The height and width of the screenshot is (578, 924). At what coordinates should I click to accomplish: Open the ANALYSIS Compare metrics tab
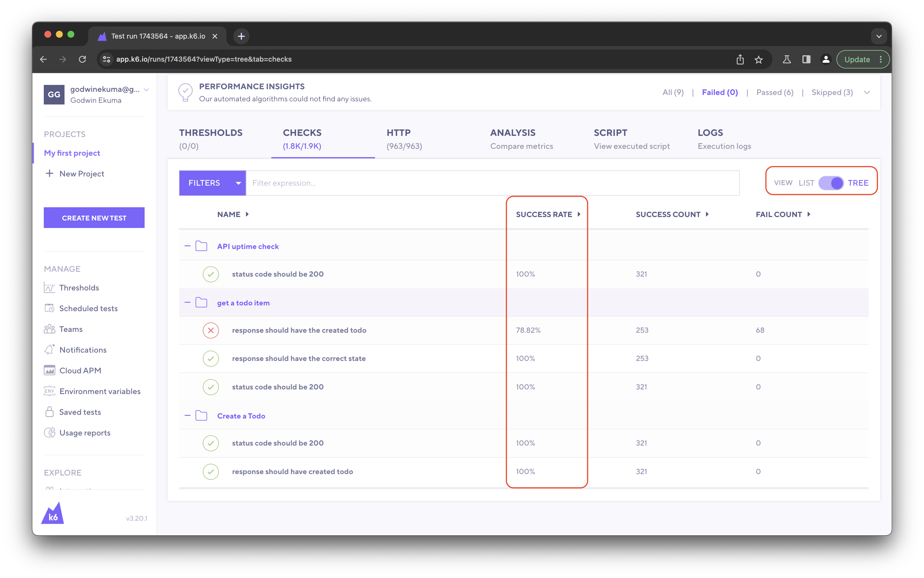click(x=513, y=138)
